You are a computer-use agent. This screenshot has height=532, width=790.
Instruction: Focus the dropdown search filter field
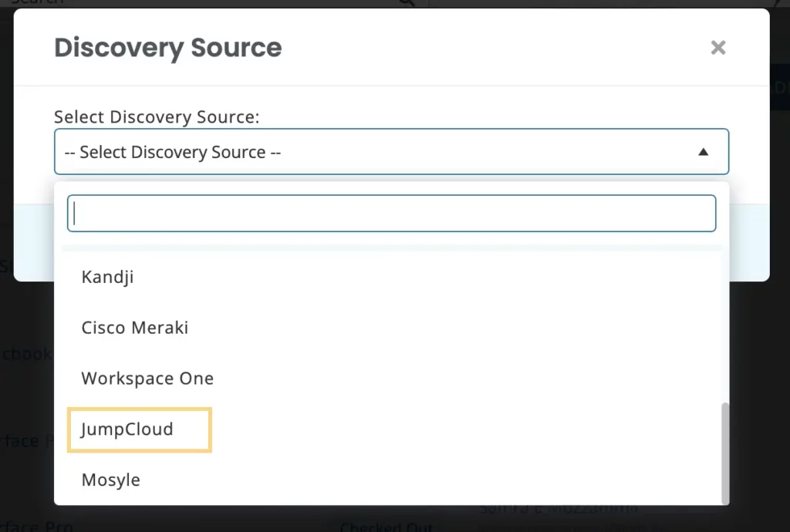(391, 214)
